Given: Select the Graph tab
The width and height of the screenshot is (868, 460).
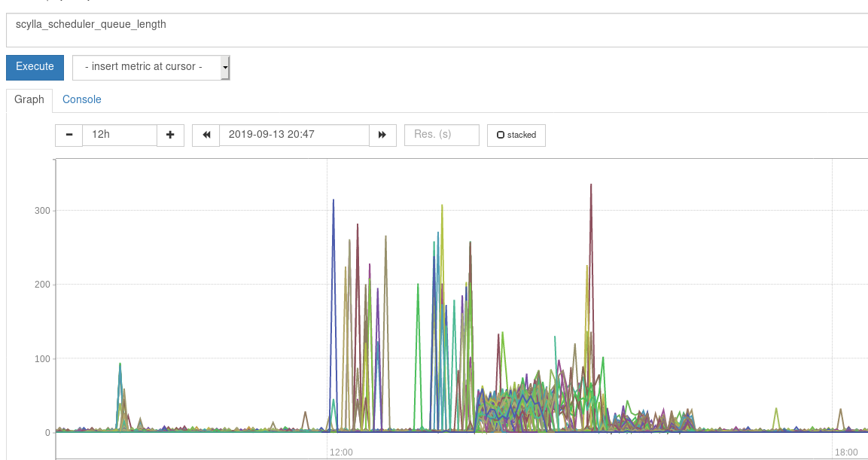Looking at the screenshot, I should (29, 99).
